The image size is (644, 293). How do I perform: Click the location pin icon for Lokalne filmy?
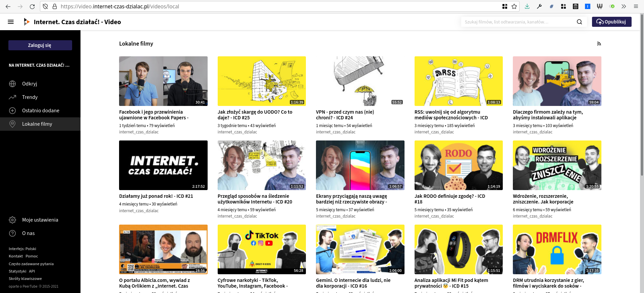click(12, 124)
